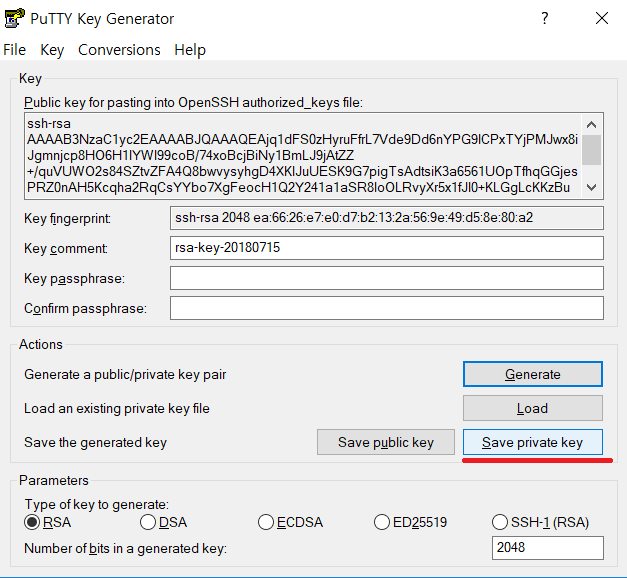Select the ED25519 key type
The height and width of the screenshot is (578, 627).
point(410,522)
